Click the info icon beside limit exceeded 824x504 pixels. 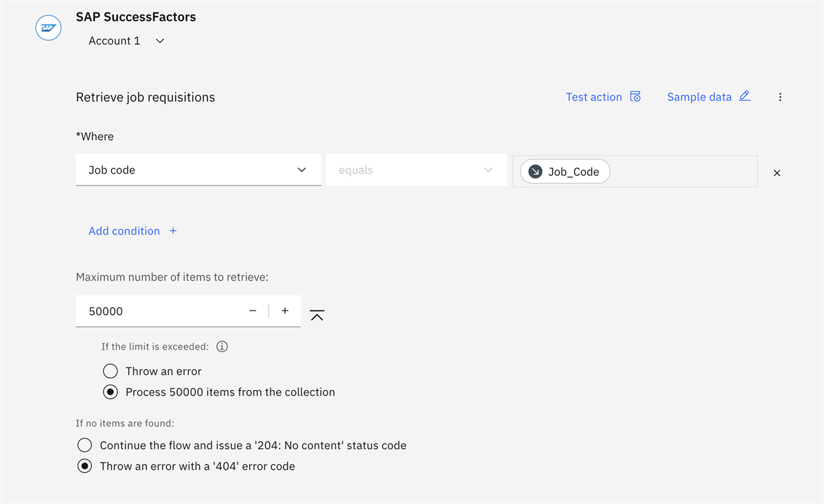click(x=222, y=347)
